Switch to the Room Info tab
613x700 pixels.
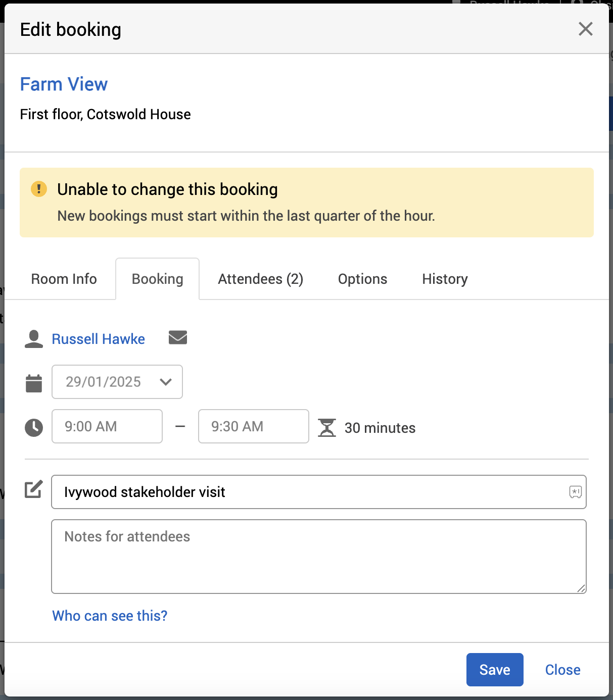(64, 279)
